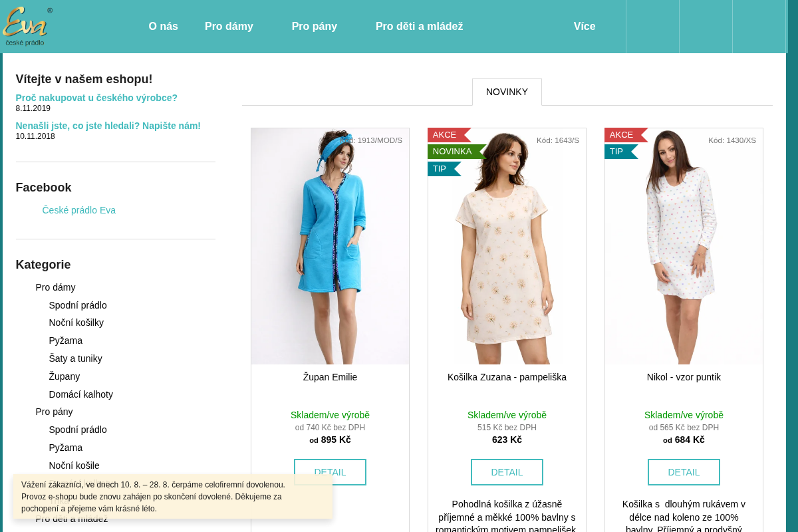Image resolution: width=798 pixels, height=532 pixels.
Task: Open the O nás page
Action: click(x=163, y=27)
